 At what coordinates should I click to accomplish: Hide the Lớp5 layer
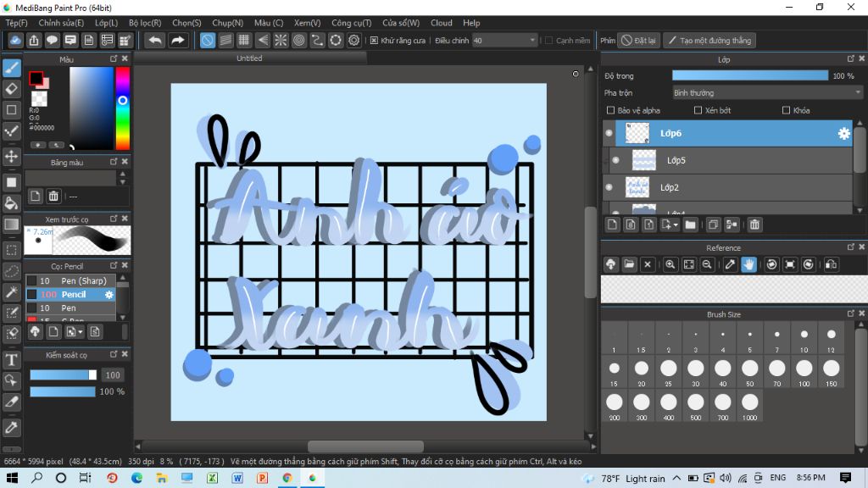coord(615,160)
